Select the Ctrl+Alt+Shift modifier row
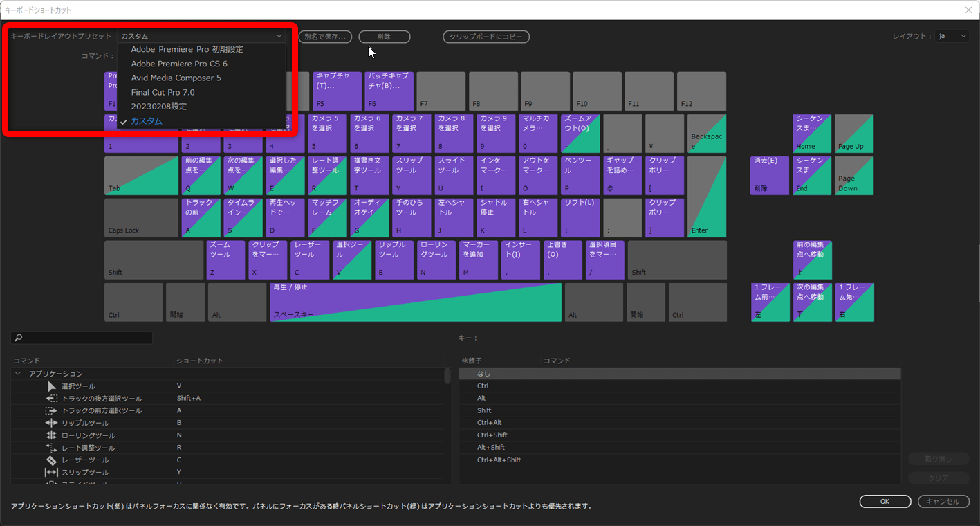The height and width of the screenshot is (526, 980). point(680,460)
